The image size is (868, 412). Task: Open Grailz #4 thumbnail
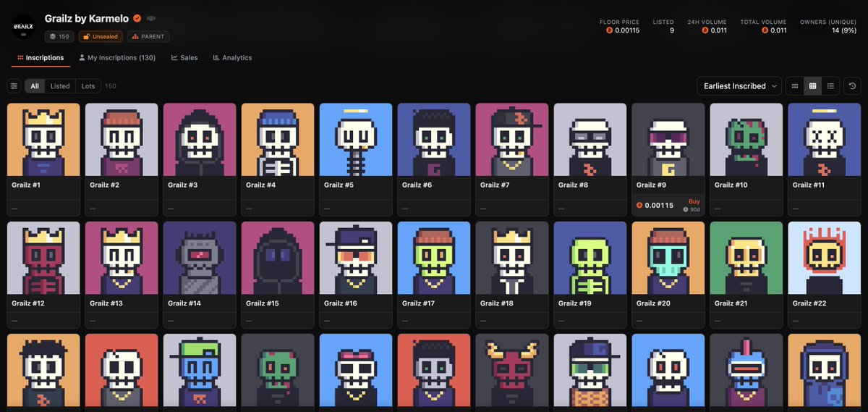click(x=278, y=140)
